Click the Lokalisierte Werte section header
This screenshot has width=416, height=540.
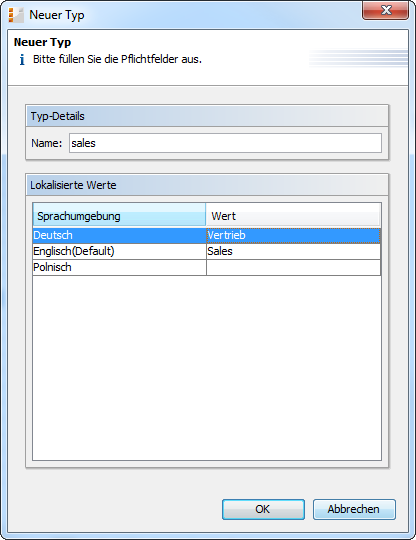coord(207,185)
